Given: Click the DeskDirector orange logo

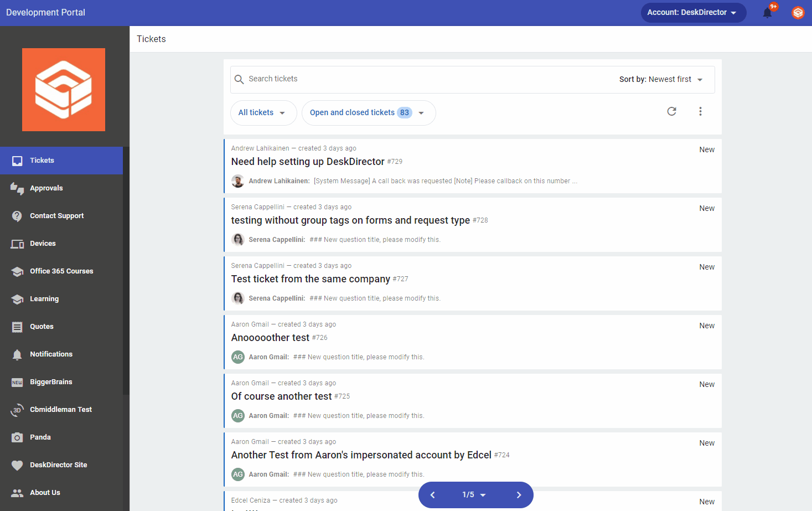Looking at the screenshot, I should 64,90.
